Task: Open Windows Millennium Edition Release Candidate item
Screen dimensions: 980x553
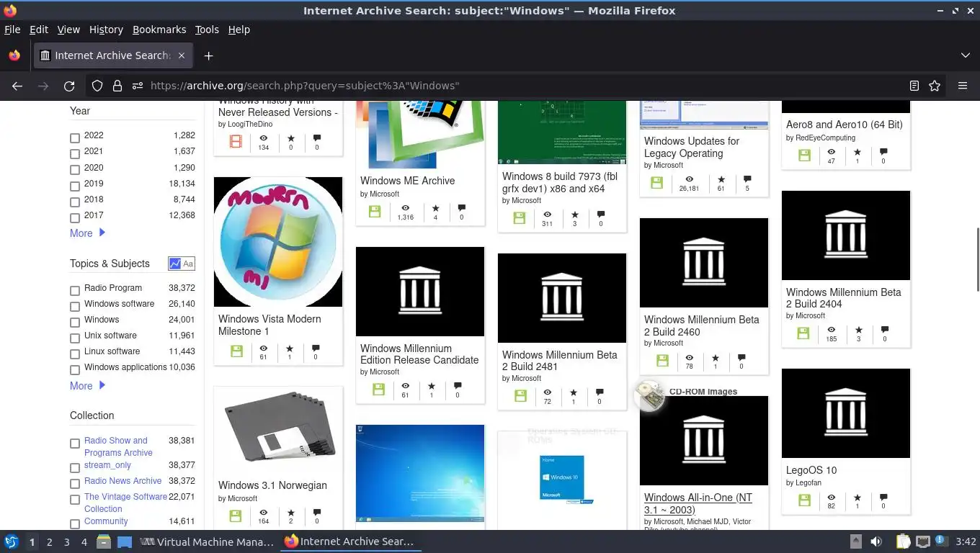Action: [x=419, y=354]
